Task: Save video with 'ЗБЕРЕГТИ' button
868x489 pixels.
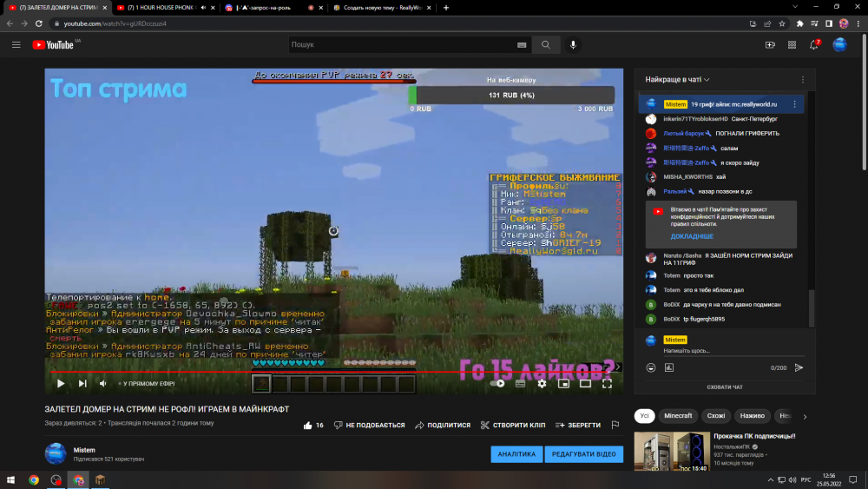Action: pos(578,426)
